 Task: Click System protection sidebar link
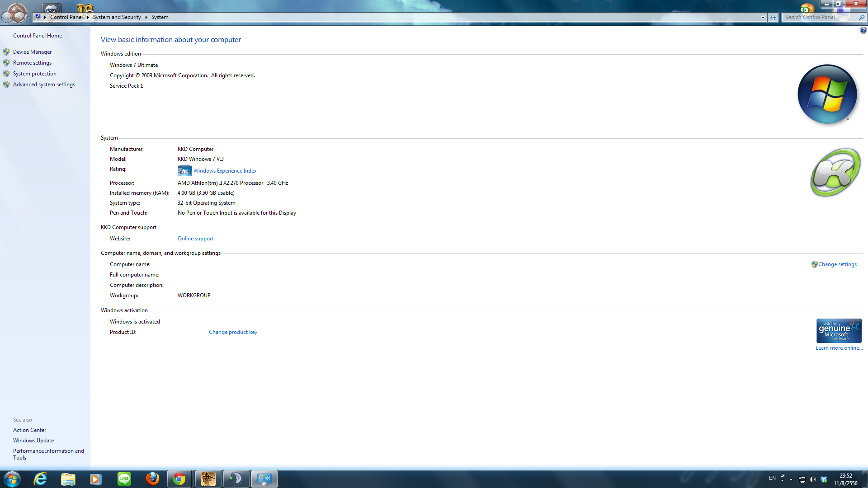[35, 74]
